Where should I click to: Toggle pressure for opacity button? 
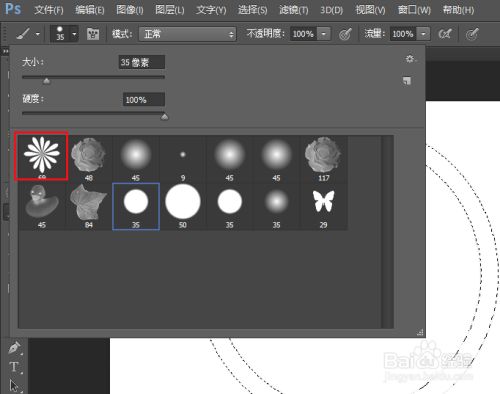(x=345, y=34)
